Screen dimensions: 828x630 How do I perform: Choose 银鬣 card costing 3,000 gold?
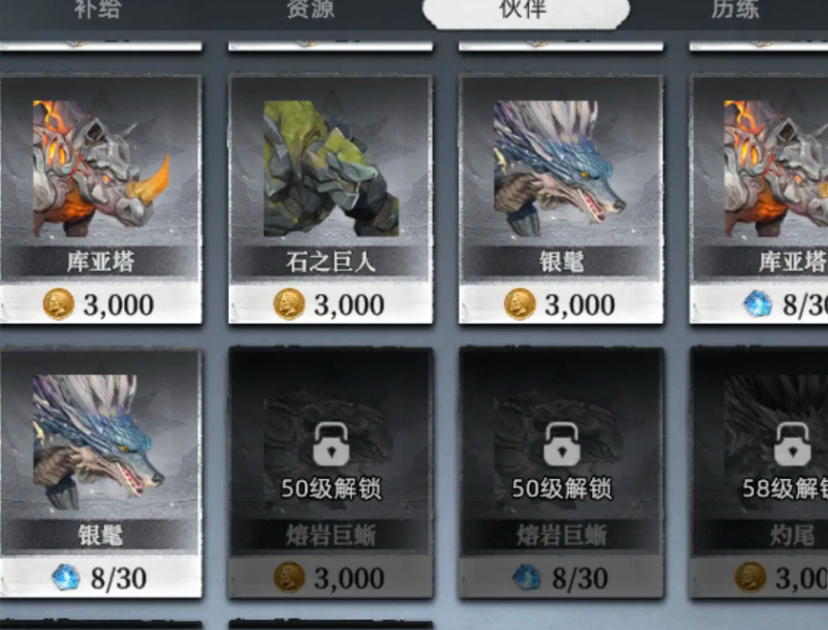(561, 199)
